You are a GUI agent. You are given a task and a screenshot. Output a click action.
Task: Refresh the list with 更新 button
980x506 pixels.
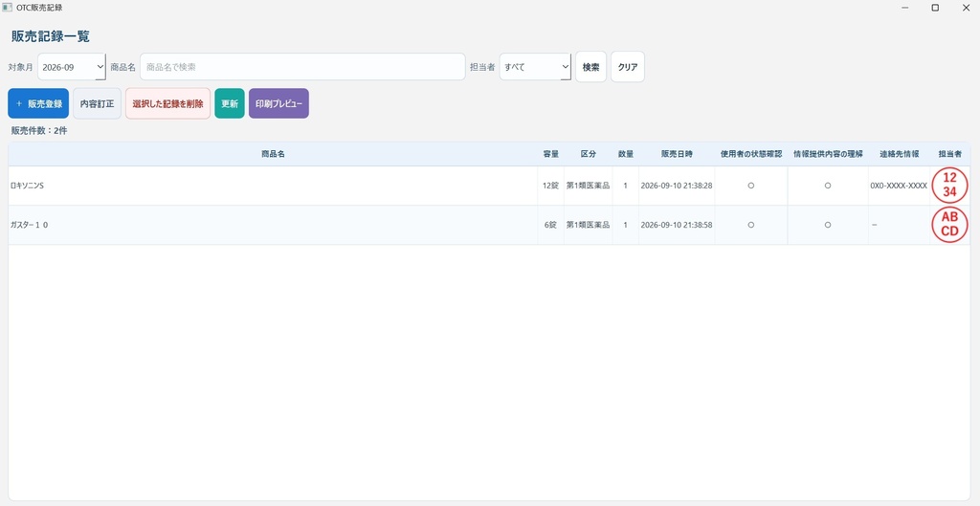click(x=230, y=103)
